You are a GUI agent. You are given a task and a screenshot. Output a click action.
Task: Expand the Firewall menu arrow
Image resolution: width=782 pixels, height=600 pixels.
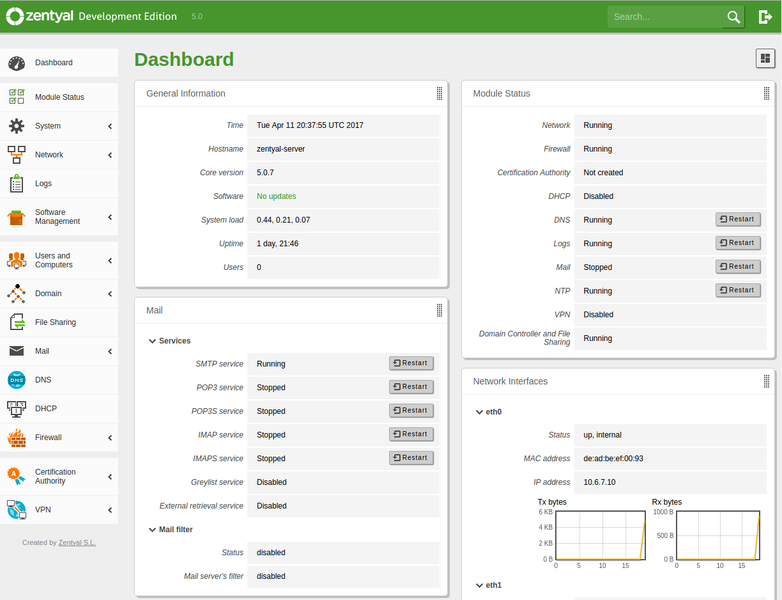[110, 437]
